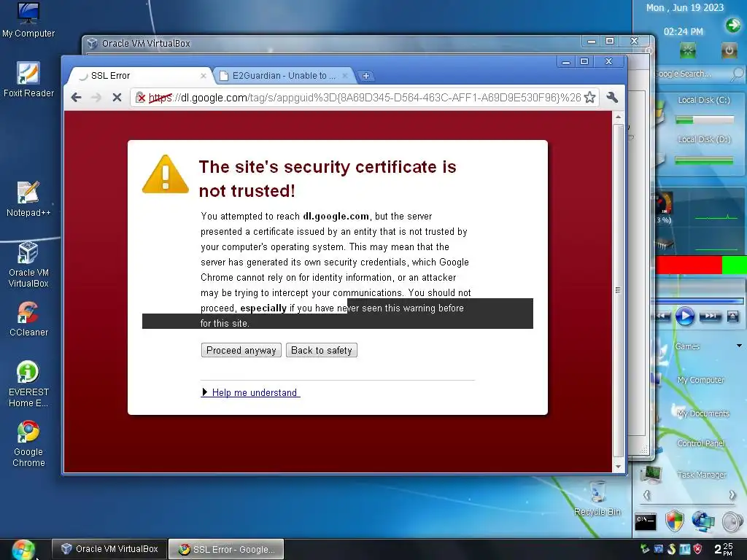Open Chrome wrench settings menu
Viewport: 747px width, 560px height.
coord(613,98)
